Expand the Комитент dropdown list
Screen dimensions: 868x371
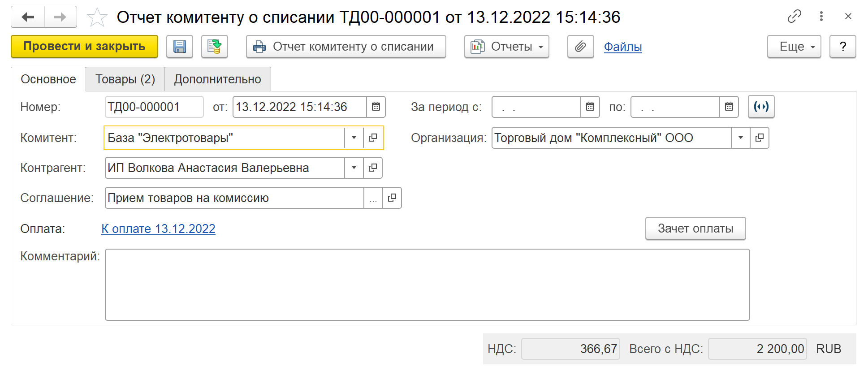(x=354, y=138)
